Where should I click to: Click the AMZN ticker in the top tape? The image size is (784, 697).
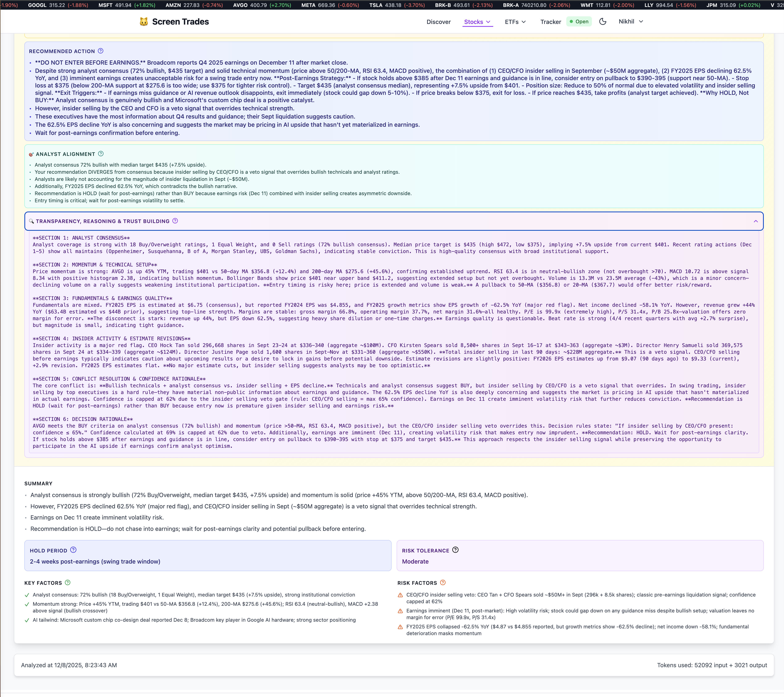[x=194, y=5]
